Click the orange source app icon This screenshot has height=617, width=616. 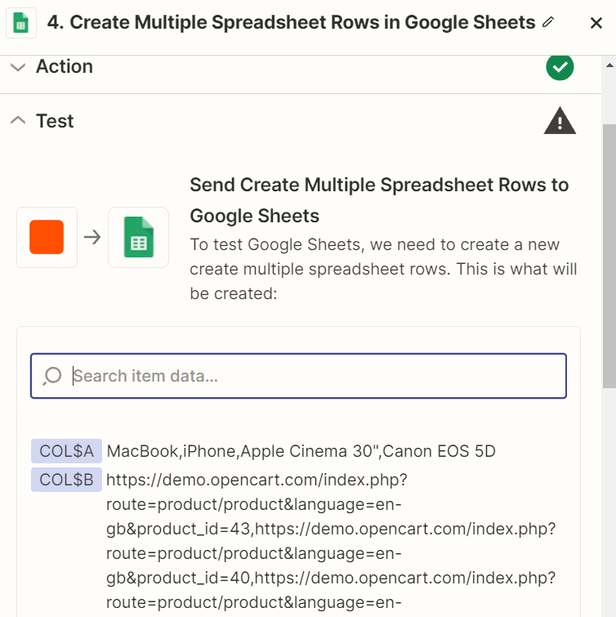(46, 237)
